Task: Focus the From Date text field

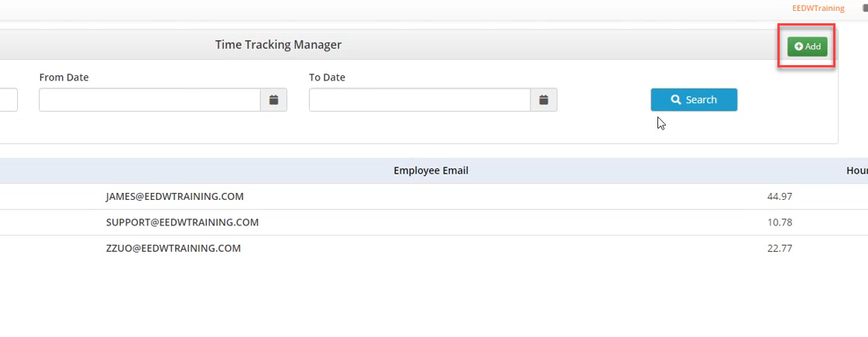Action: 149,100
